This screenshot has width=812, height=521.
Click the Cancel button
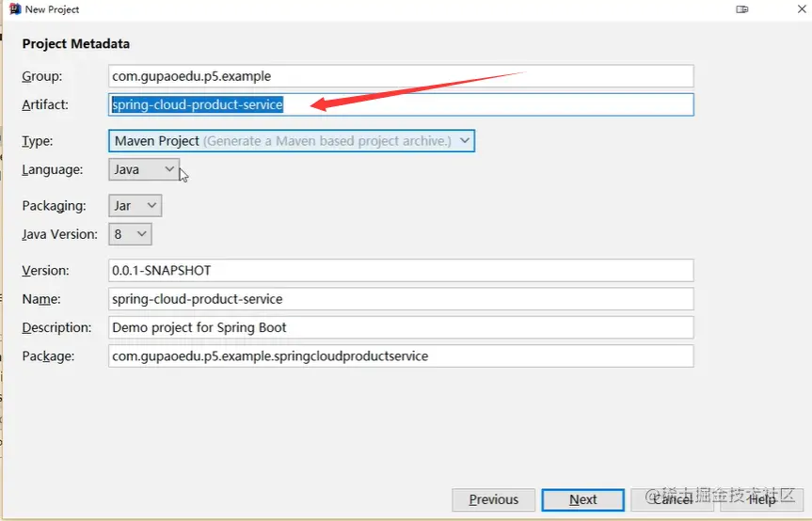click(672, 499)
